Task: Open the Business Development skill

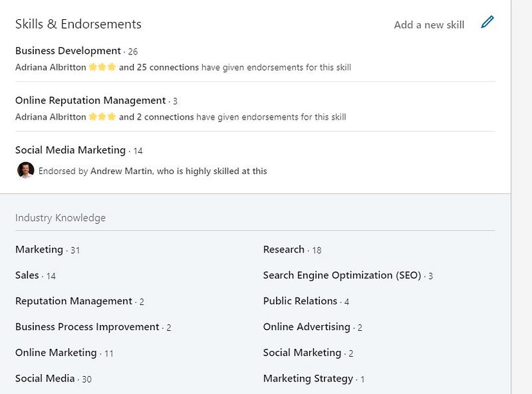Action: pos(68,50)
